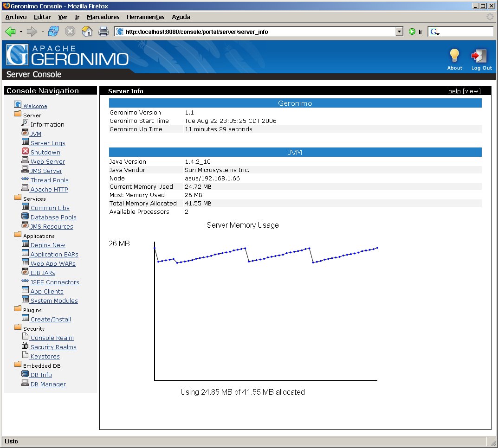Click the Services folder icon

(x=18, y=198)
